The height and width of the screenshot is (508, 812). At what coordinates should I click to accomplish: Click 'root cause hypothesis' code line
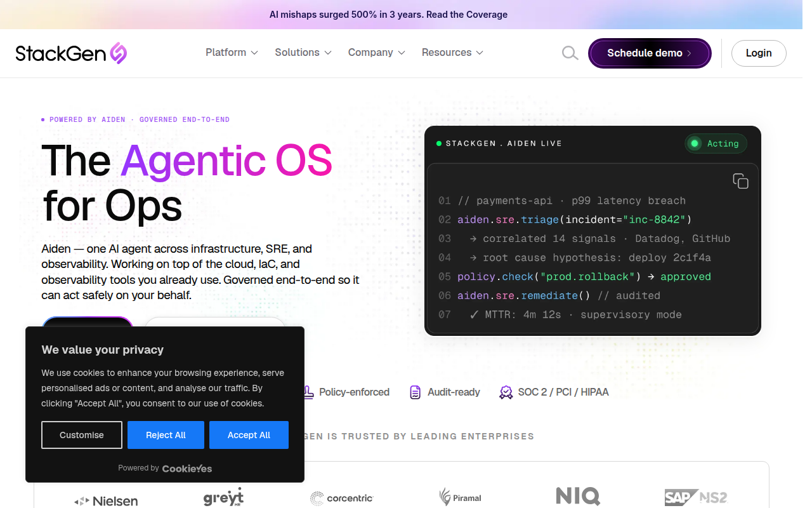(x=591, y=258)
